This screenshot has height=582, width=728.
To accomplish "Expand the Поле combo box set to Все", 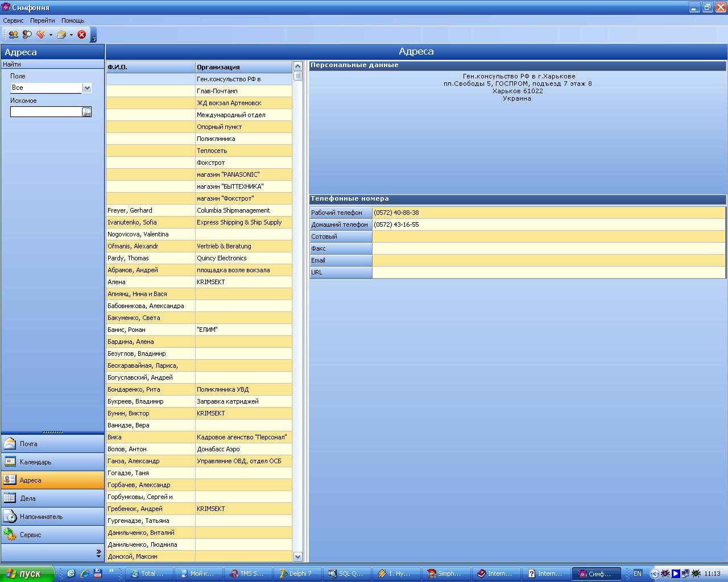I will [87, 88].
